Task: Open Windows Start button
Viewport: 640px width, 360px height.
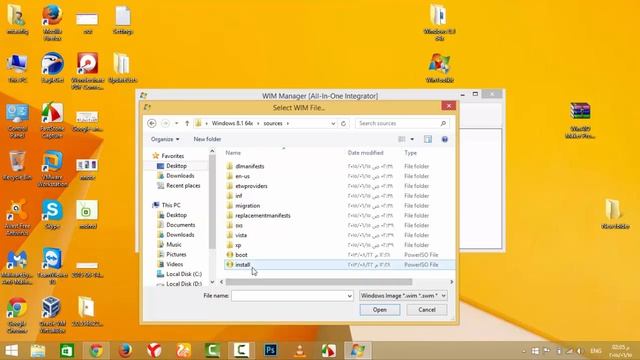Action: tap(11, 350)
